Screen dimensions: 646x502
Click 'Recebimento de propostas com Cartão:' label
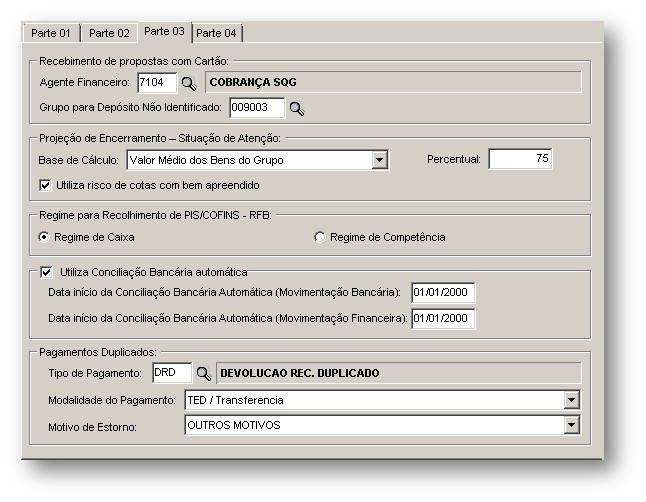[x=133, y=61]
